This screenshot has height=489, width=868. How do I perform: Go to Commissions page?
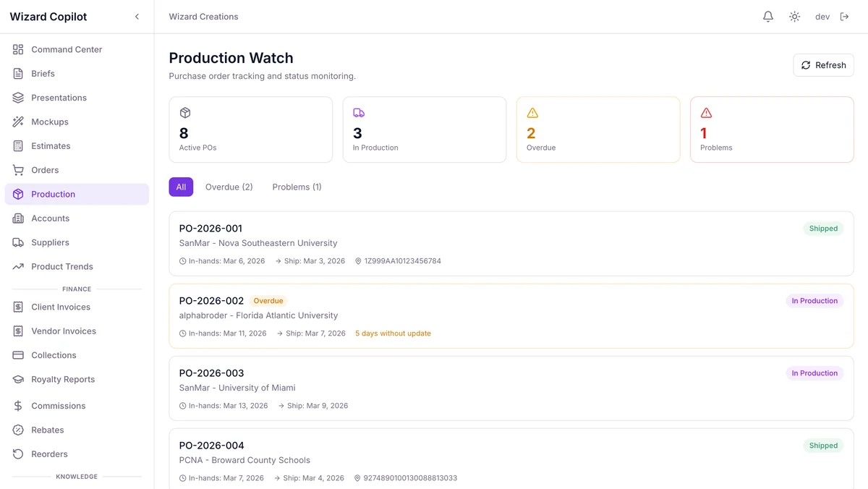tap(77, 406)
